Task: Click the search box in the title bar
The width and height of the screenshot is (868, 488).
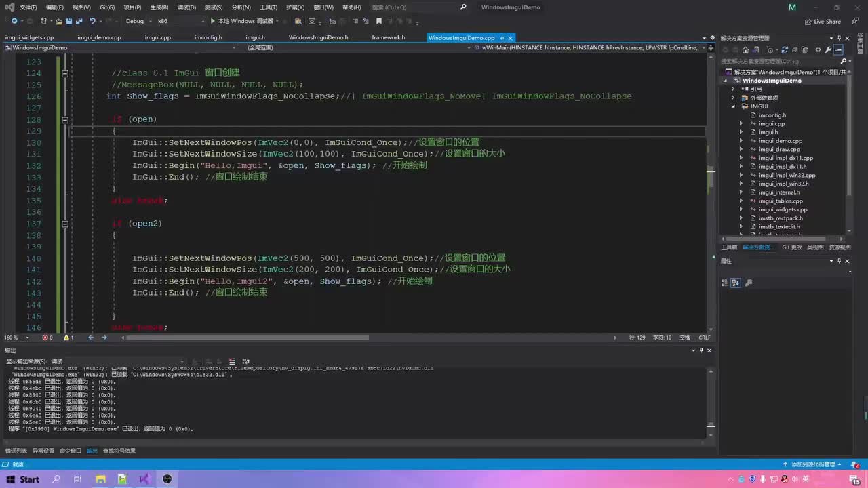Action: coord(418,7)
